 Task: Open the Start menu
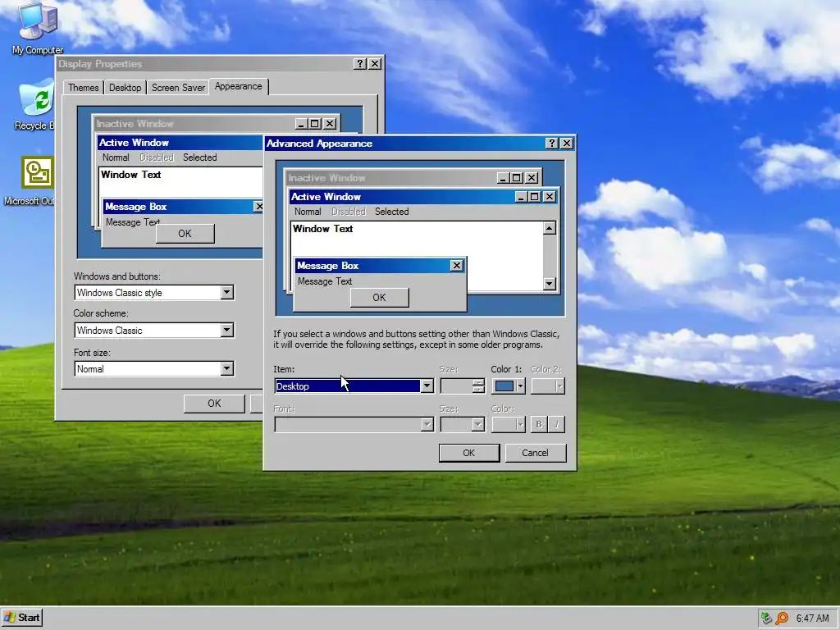tap(22, 618)
